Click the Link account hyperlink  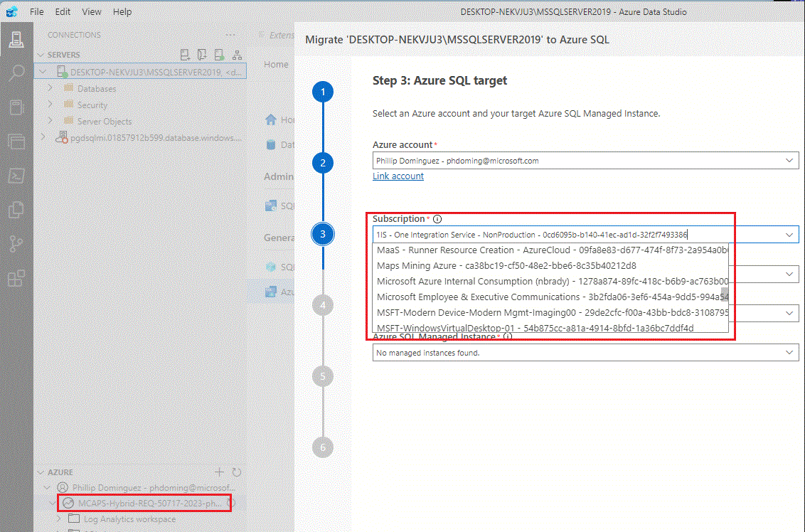398,176
